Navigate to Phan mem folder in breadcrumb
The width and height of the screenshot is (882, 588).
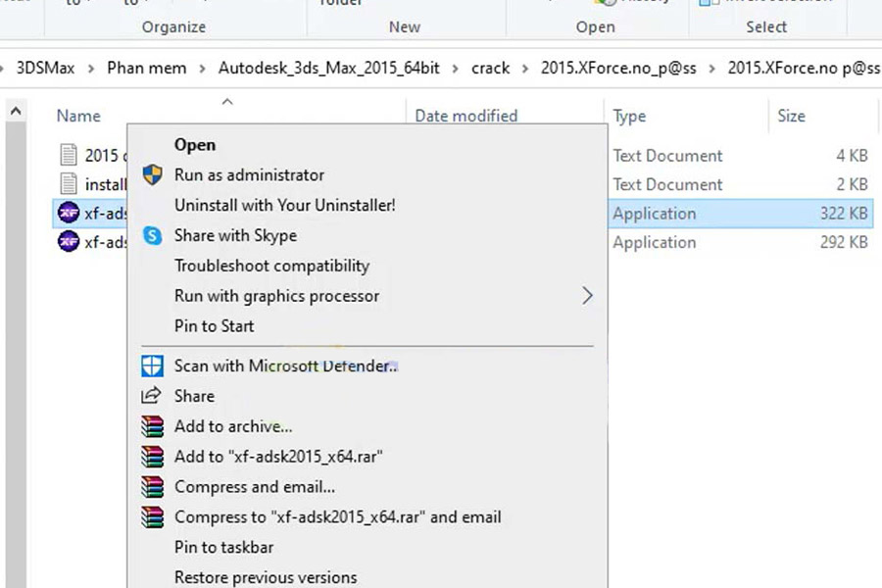click(x=146, y=68)
